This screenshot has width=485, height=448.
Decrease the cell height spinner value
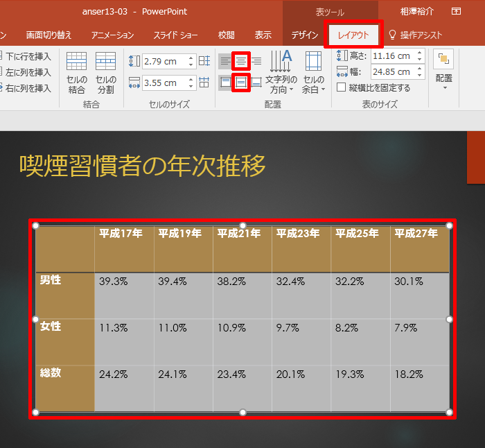[x=191, y=64]
